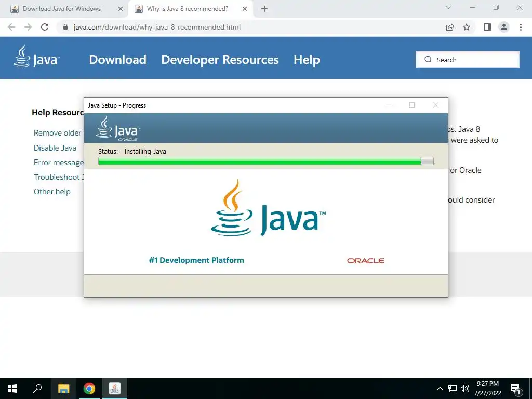The width and height of the screenshot is (532, 399).
Task: Open the notification center icon
Action: [516, 389]
